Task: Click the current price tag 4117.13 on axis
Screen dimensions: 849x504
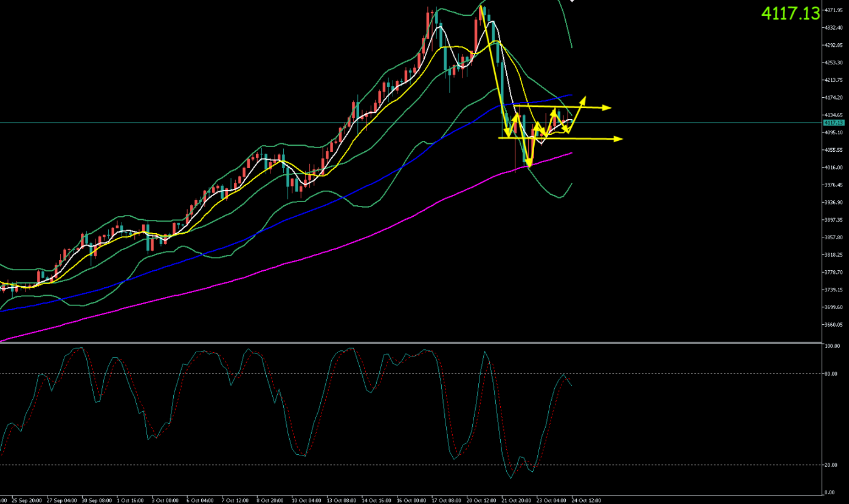Action: pyautogui.click(x=833, y=123)
